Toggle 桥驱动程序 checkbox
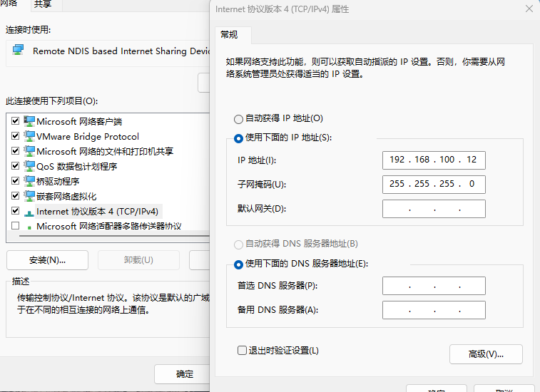The width and height of the screenshot is (540, 392). (x=15, y=181)
